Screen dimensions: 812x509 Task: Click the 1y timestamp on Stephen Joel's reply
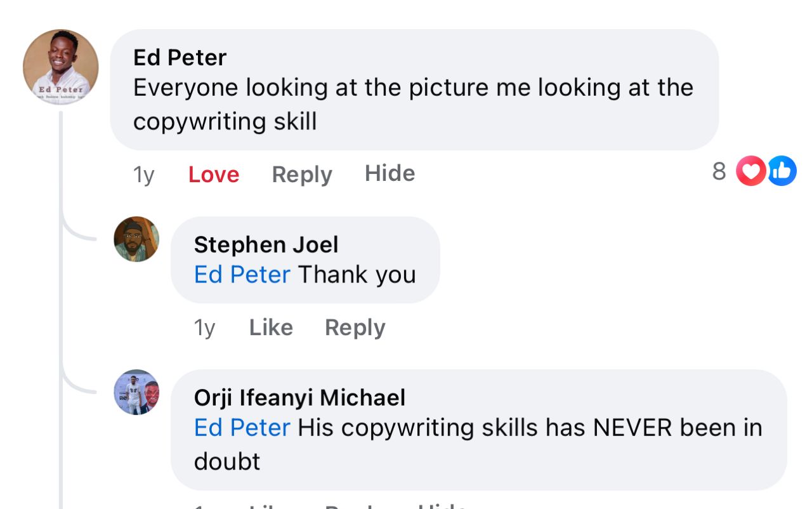[204, 327]
